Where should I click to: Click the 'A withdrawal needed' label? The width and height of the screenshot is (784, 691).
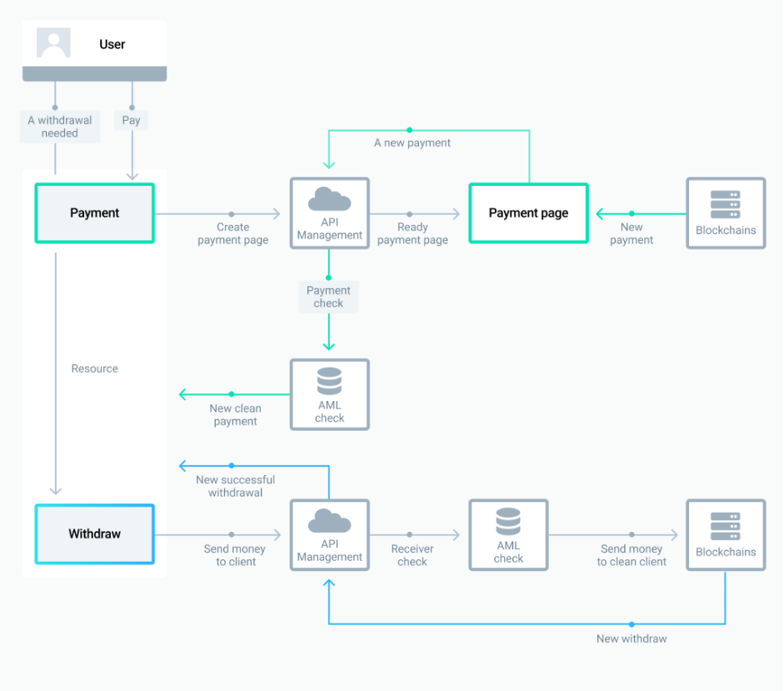(x=59, y=126)
